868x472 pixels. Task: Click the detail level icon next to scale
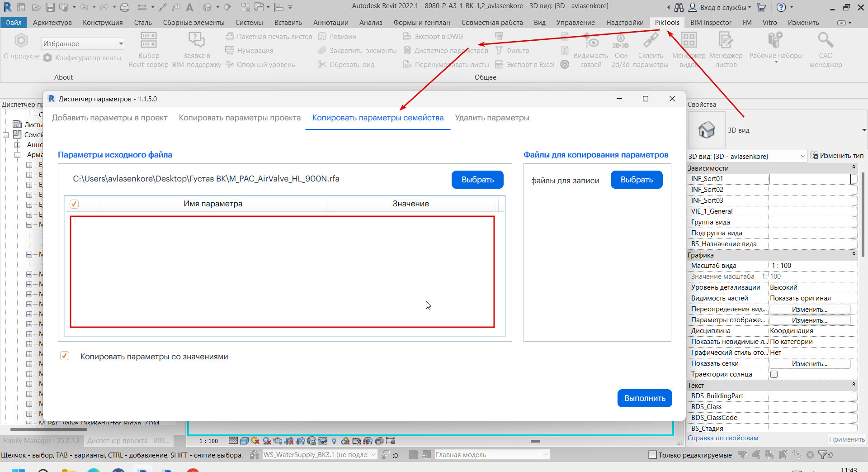pyautogui.click(x=233, y=441)
